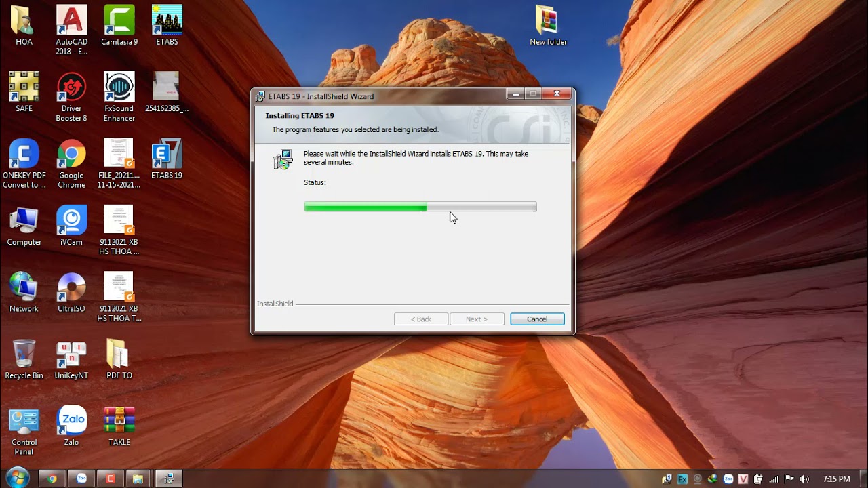Launch UltraISO desktop shortcut
Image resolution: width=868 pixels, height=488 pixels.
[71, 292]
